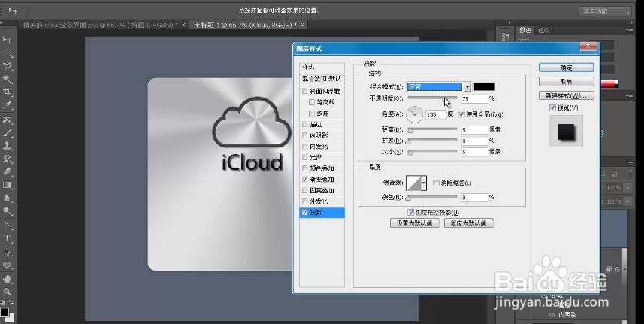The height and width of the screenshot is (324, 644).
Task: Select the Move tool in toolbox
Action: (7, 39)
